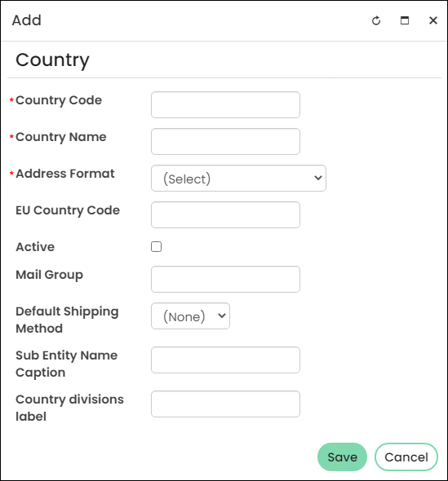Open the Address Format dropdown
This screenshot has width=448, height=481.
tap(238, 179)
